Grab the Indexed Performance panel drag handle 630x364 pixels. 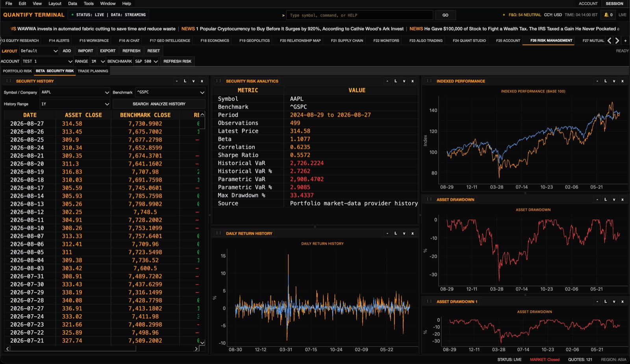point(429,81)
